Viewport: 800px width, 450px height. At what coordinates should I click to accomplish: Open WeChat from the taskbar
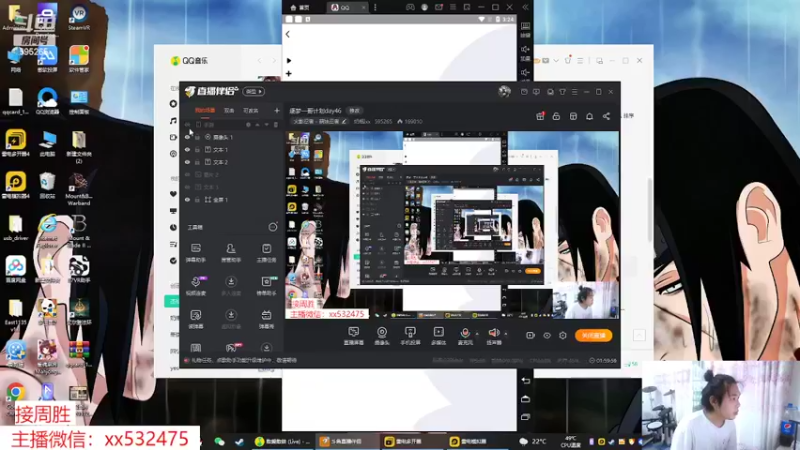pos(219,442)
